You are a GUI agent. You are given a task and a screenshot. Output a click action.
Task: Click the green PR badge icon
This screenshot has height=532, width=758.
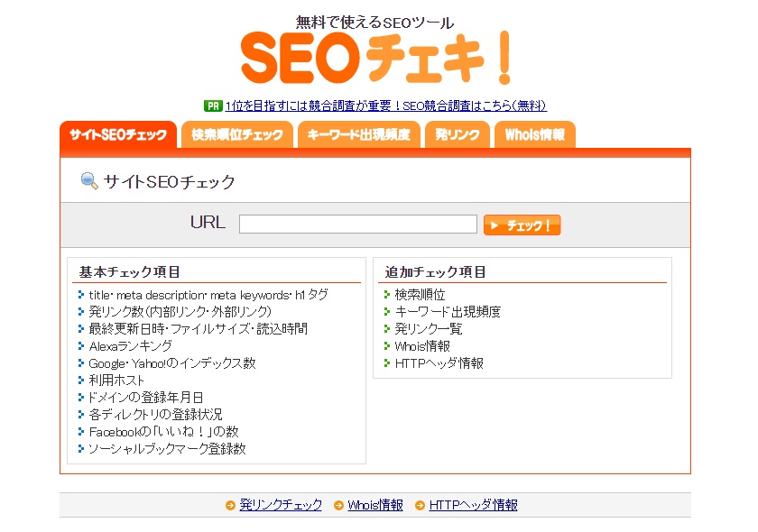coord(213,105)
